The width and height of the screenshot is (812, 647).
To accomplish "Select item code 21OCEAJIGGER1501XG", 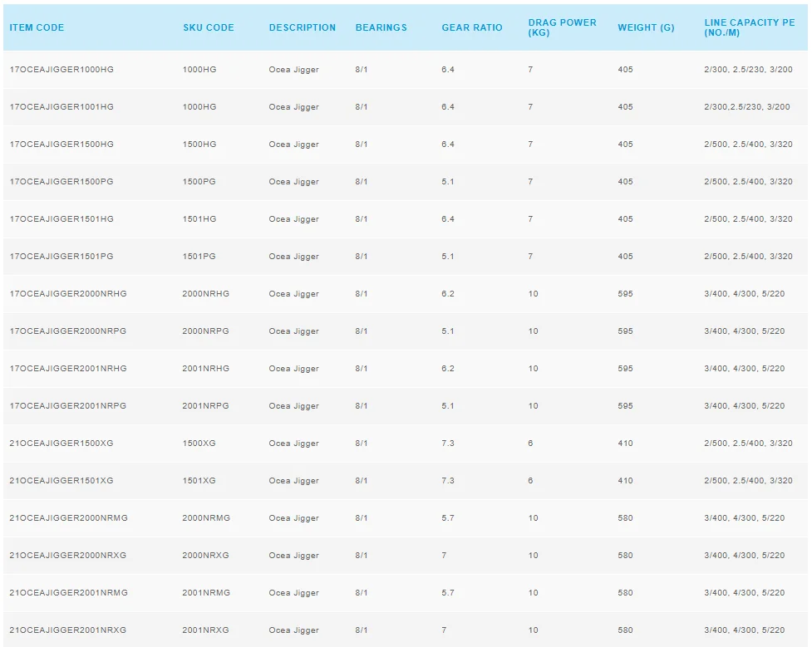I will [x=62, y=480].
